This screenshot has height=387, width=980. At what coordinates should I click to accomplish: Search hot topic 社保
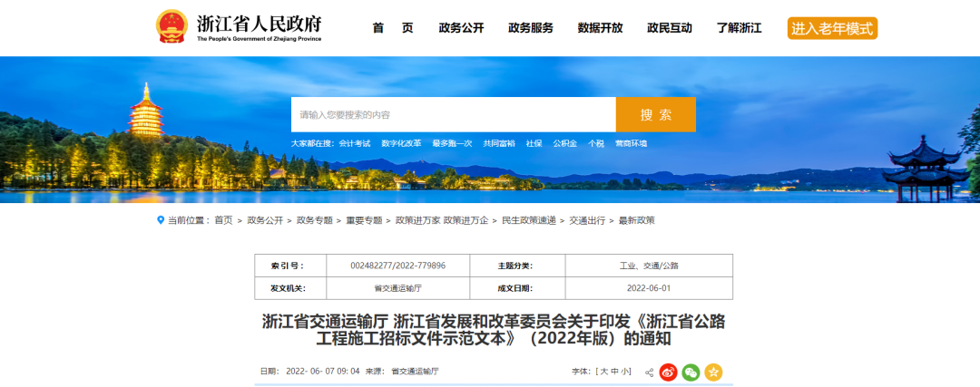[534, 143]
